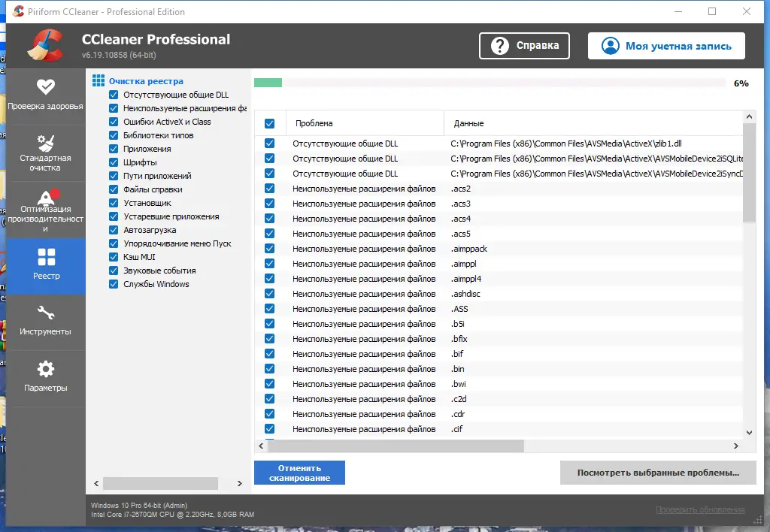Screen dimensions: 770x532
Task: Select the .ashdisc row
Action: pyautogui.click(x=499, y=294)
